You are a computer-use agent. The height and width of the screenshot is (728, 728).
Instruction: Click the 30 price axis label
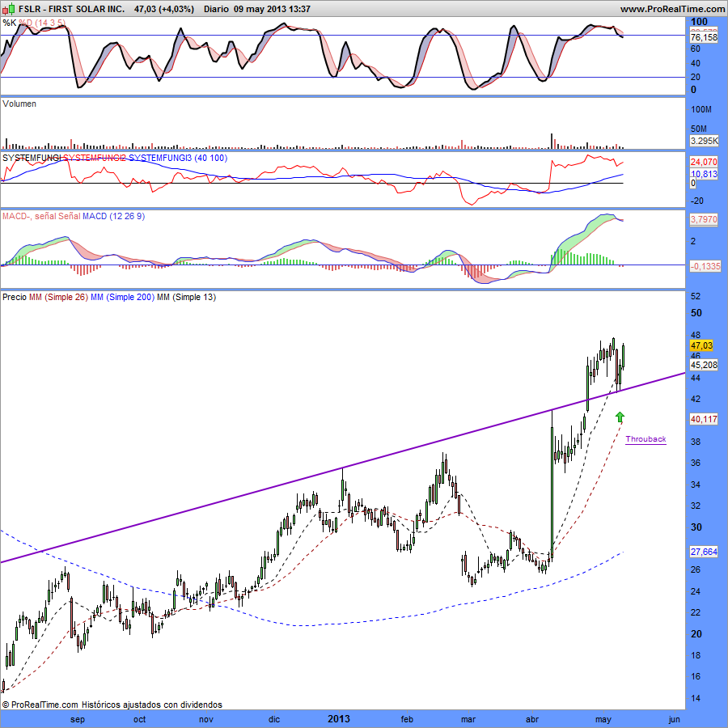696,527
